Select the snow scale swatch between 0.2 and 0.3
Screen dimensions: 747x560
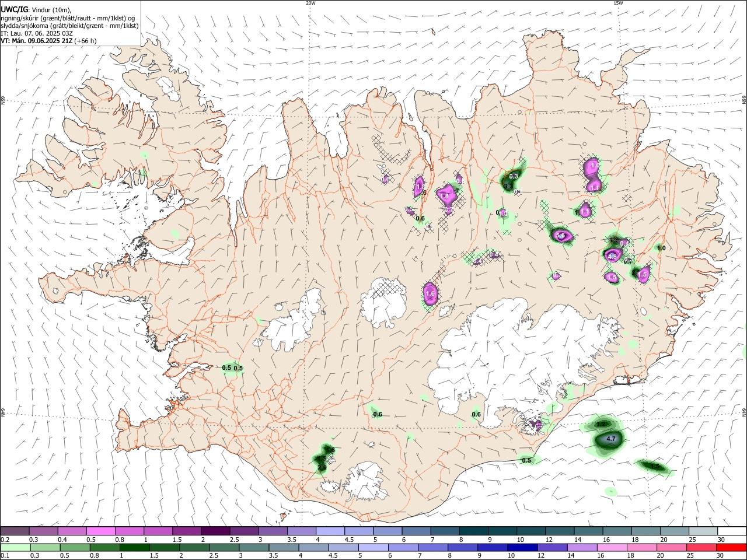(x=15, y=531)
